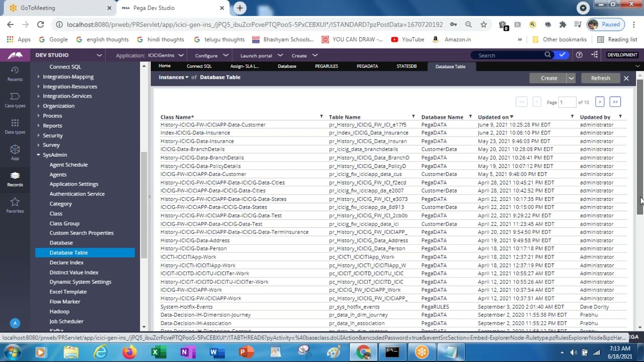The width and height of the screenshot is (644, 362).
Task: Open the YouTube bookmark
Action: pos(407,39)
